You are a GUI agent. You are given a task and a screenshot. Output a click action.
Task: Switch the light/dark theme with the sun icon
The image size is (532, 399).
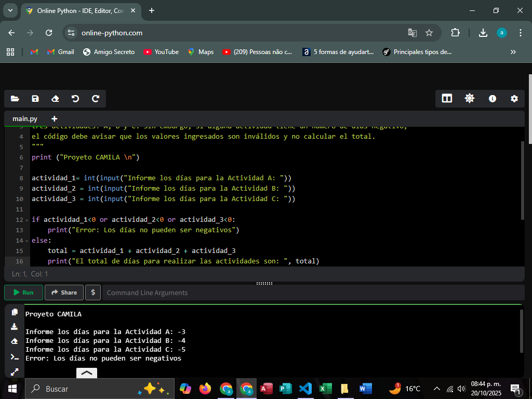coord(470,99)
